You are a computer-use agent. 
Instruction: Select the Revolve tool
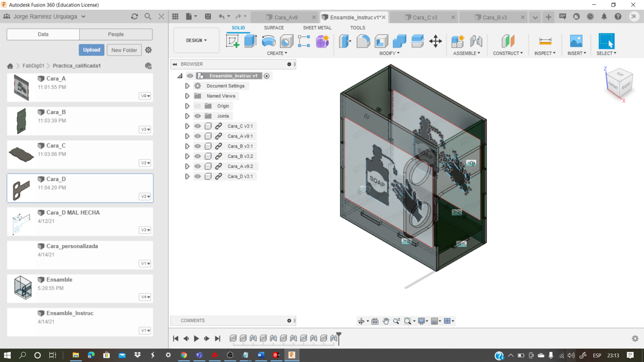pyautogui.click(x=269, y=41)
